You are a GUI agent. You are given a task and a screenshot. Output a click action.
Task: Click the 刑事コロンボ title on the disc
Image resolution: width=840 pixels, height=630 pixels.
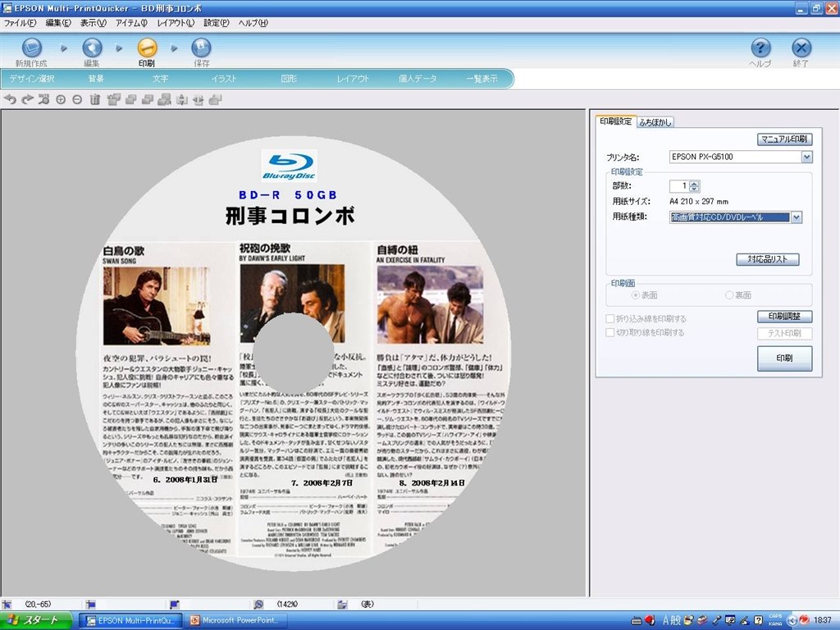tap(290, 216)
